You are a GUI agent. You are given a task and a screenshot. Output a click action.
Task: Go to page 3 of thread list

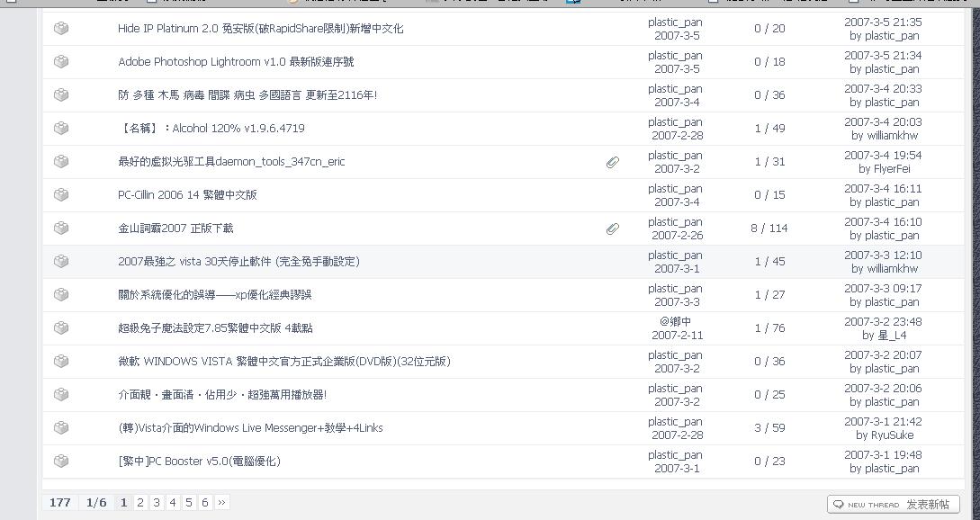pyautogui.click(x=157, y=503)
